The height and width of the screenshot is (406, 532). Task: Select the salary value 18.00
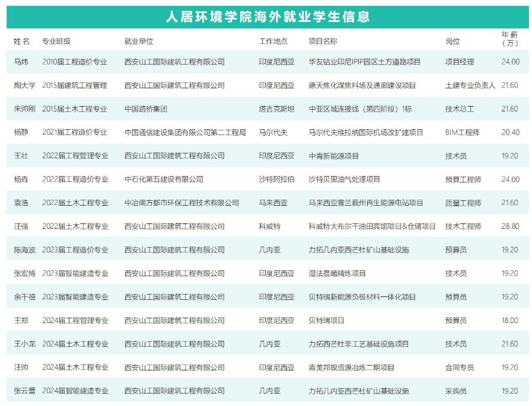[x=510, y=321]
